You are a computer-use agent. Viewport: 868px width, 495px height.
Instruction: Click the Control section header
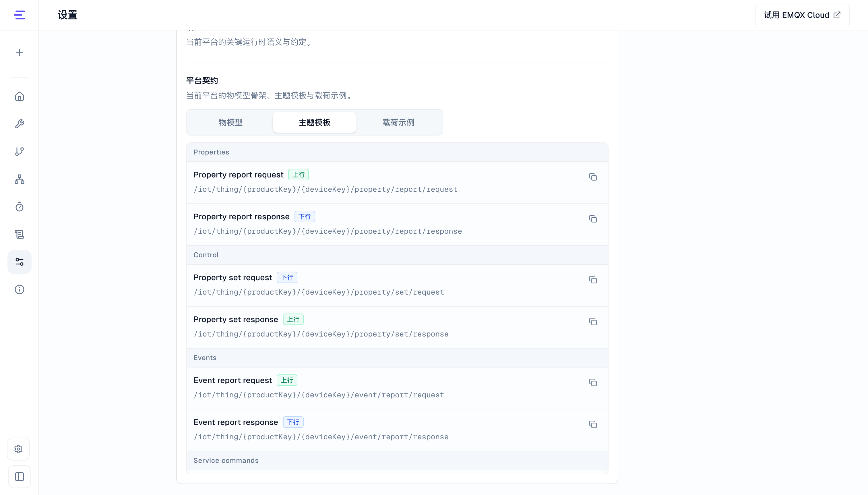[397, 255]
